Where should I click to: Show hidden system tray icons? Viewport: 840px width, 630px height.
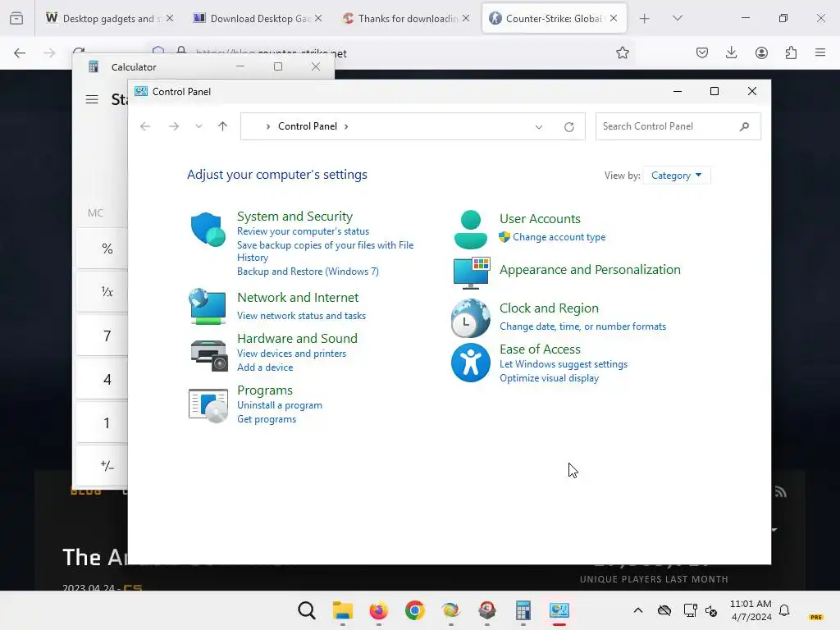tap(637, 610)
